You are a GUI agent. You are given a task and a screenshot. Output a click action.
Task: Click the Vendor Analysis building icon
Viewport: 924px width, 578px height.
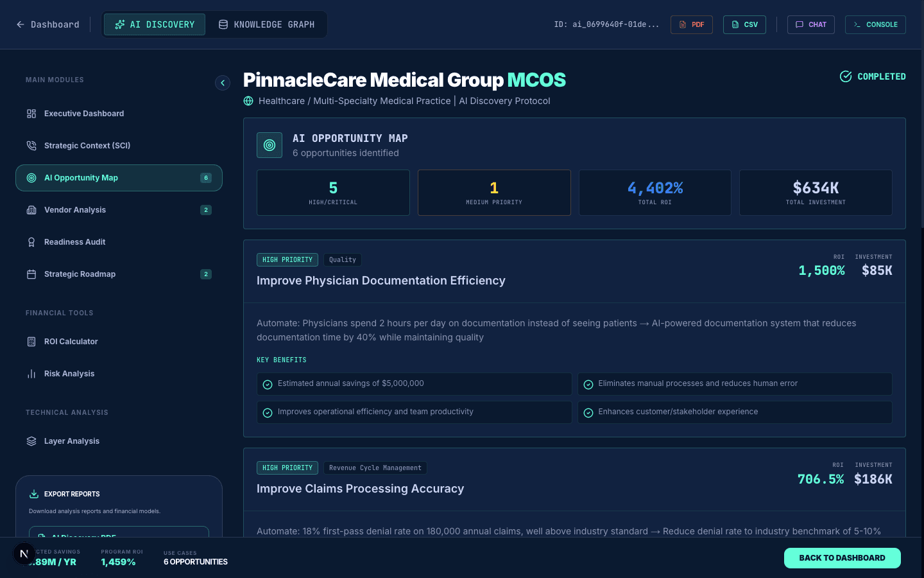point(31,210)
